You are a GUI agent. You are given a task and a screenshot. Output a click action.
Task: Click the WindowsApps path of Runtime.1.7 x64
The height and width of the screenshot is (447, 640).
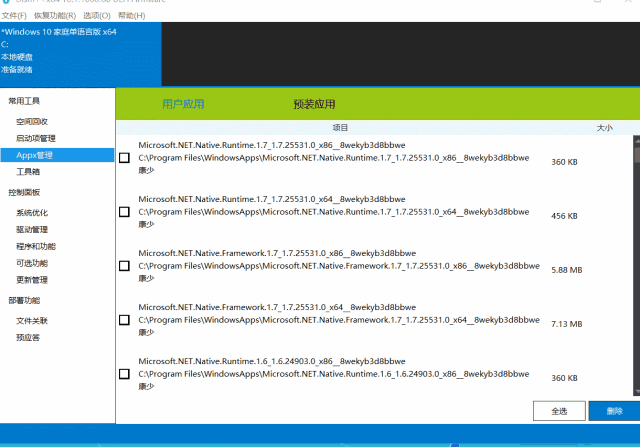click(333, 212)
